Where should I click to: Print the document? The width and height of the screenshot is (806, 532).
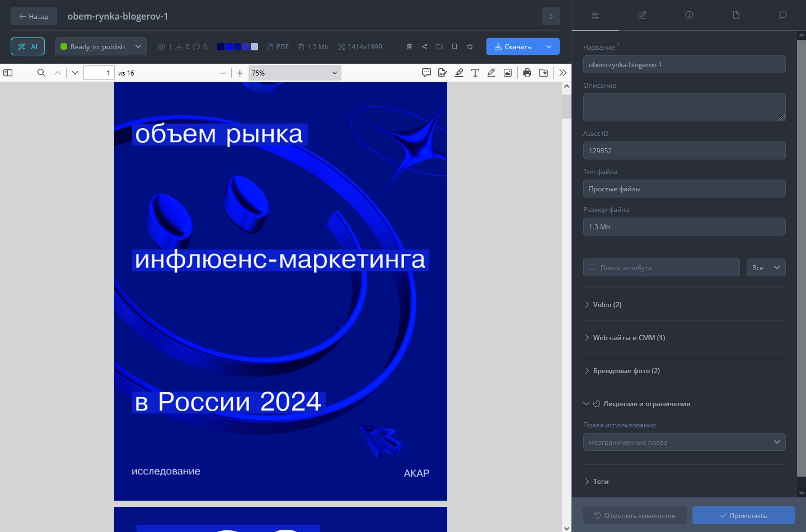tap(527, 73)
